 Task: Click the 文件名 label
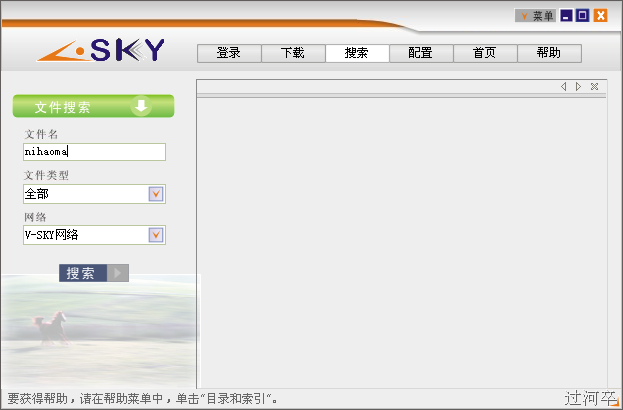click(41, 134)
